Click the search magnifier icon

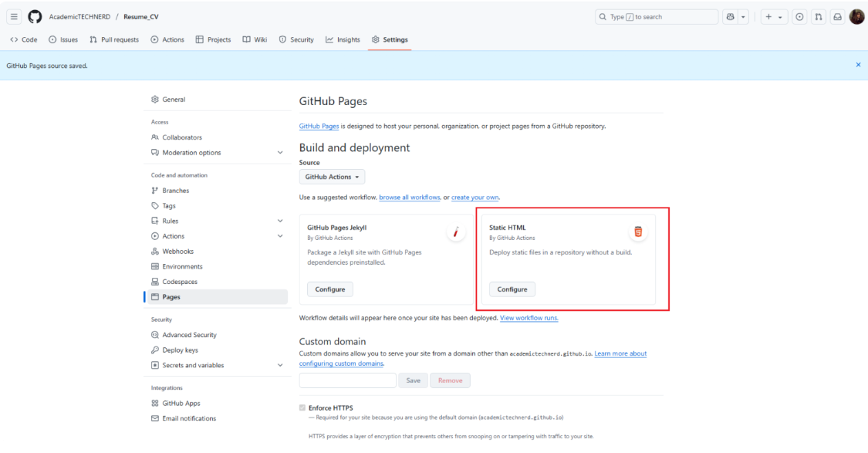tap(603, 17)
